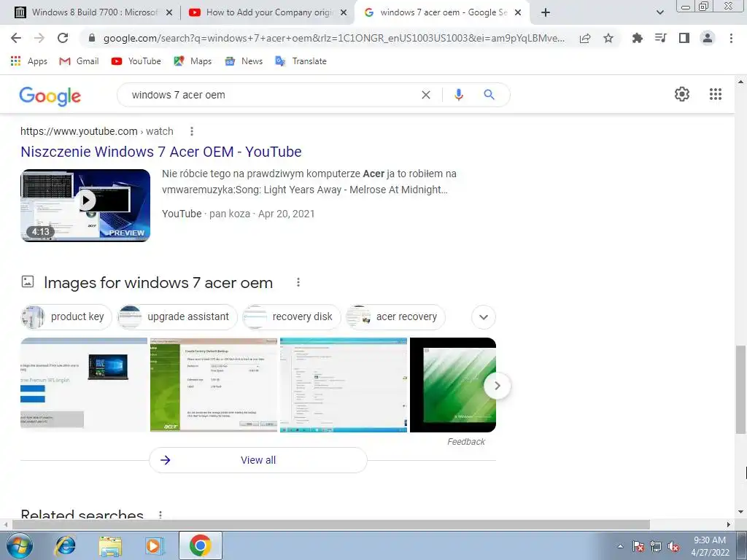This screenshot has width=747, height=560.
Task: Open the Windows Start button
Action: 20,545
